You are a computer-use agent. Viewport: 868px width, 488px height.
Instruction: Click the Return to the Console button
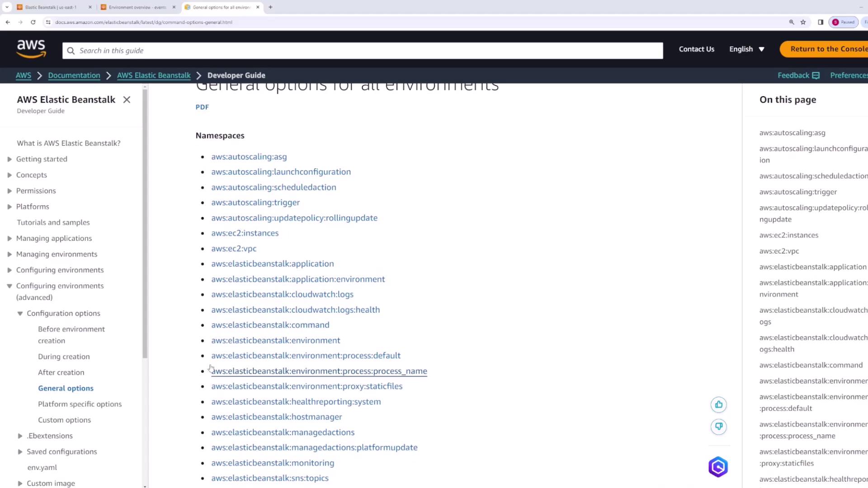(x=827, y=49)
